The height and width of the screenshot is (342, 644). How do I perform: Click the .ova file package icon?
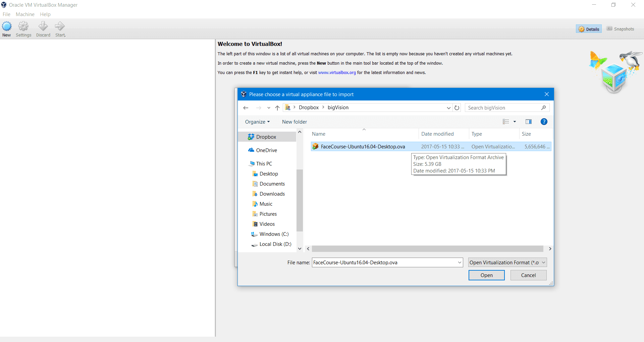[315, 146]
